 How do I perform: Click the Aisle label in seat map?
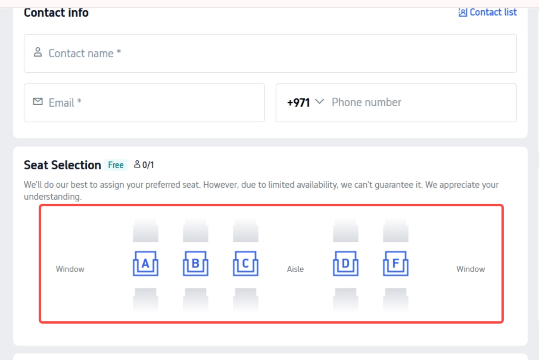[x=295, y=269]
